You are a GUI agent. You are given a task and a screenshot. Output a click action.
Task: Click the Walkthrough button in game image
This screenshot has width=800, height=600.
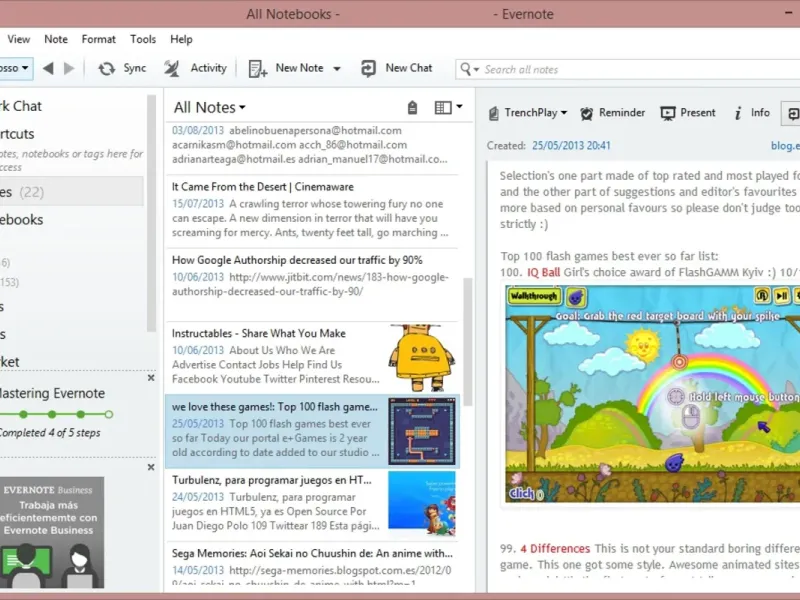pos(534,296)
